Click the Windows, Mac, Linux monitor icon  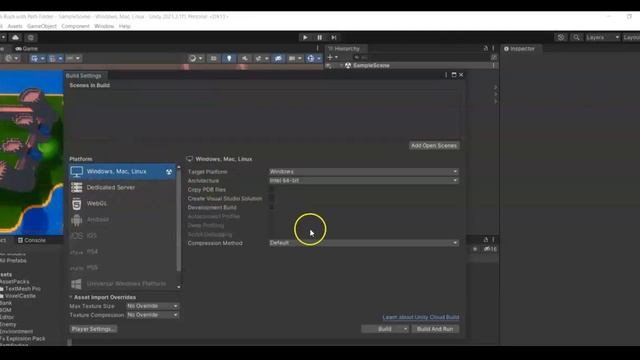point(76,171)
